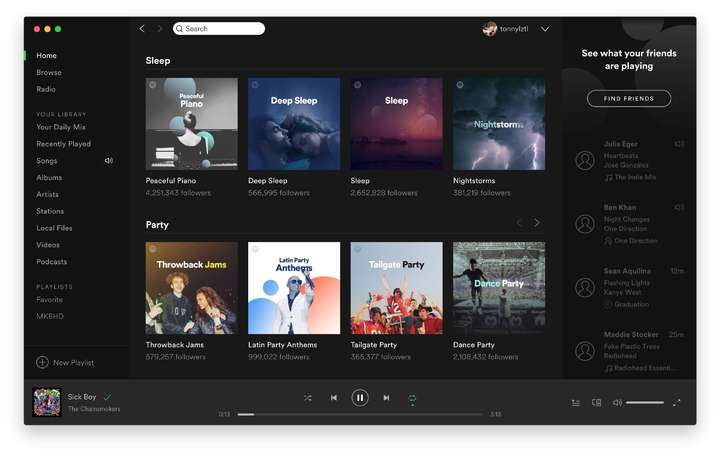Toggle repeat mode
The height and width of the screenshot is (456, 720).
click(412, 399)
